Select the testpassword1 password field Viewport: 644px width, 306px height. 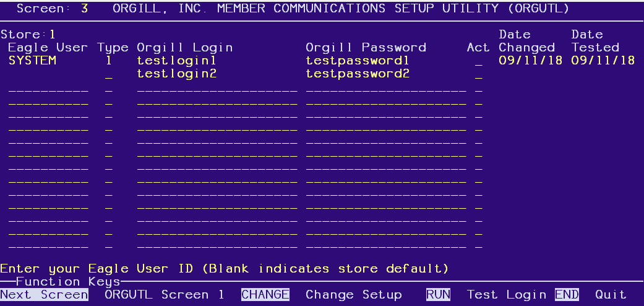coord(358,61)
